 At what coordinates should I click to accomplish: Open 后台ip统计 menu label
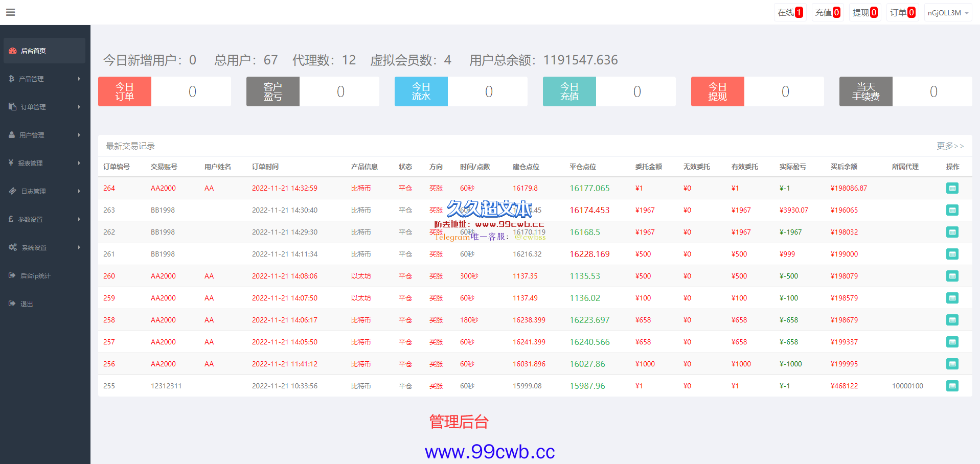(x=35, y=275)
